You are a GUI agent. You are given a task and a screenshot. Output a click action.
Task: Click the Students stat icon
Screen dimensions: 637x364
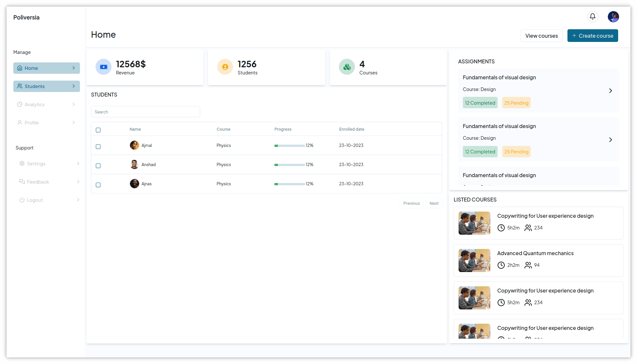pyautogui.click(x=225, y=67)
